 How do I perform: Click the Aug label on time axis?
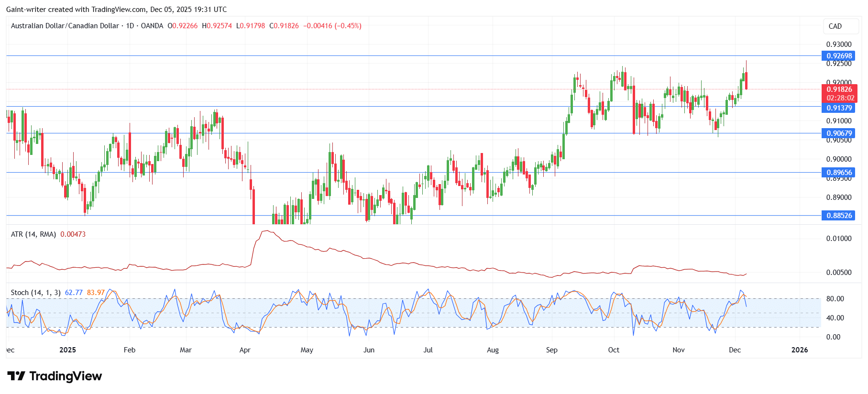tap(493, 350)
